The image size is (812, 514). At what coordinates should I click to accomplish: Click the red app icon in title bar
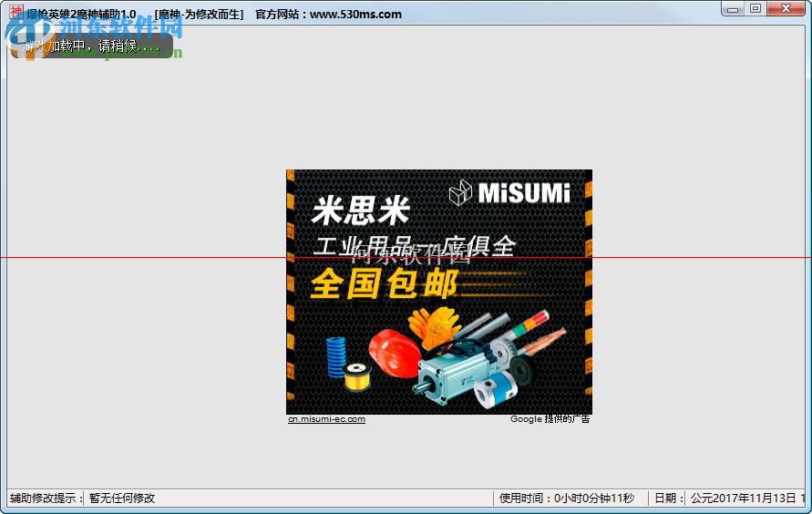(16, 11)
